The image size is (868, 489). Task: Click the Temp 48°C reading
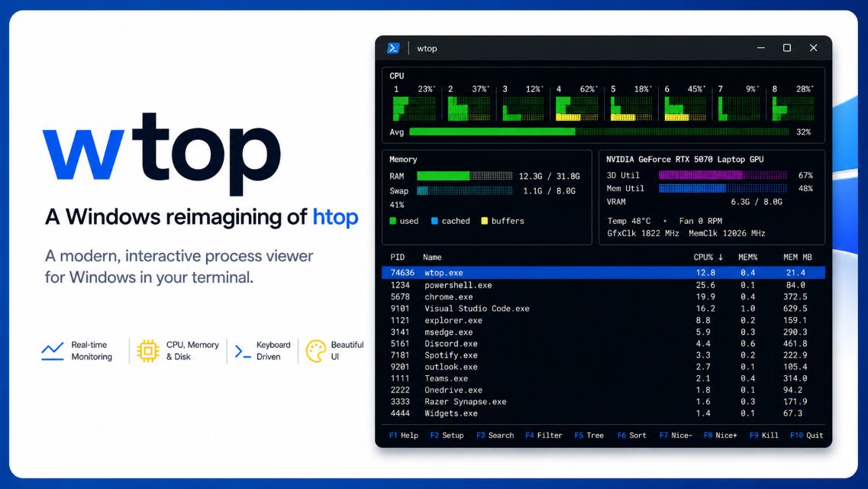629,221
